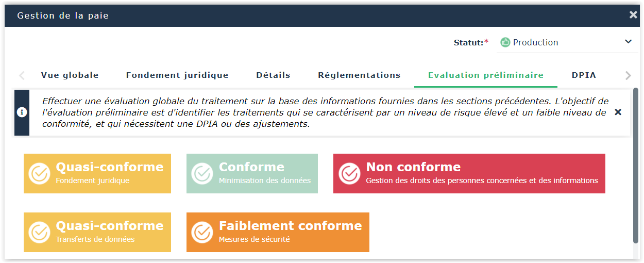The image size is (644, 263).
Task: Switch to the Vue globale tab
Action: point(70,75)
